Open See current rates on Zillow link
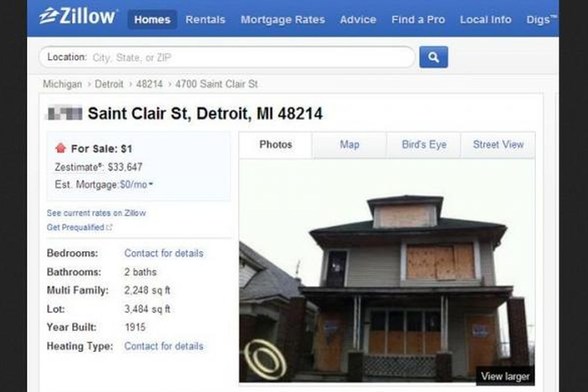This screenshot has width=588, height=392. click(x=96, y=213)
